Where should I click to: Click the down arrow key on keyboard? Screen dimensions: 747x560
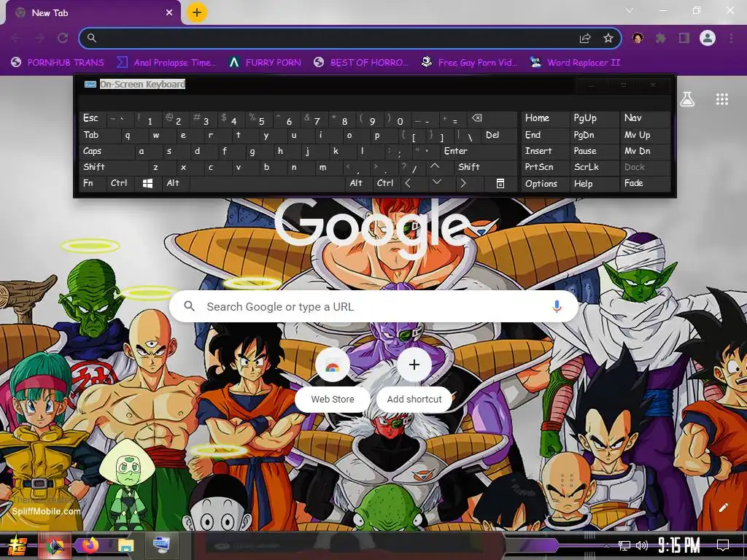click(x=436, y=183)
